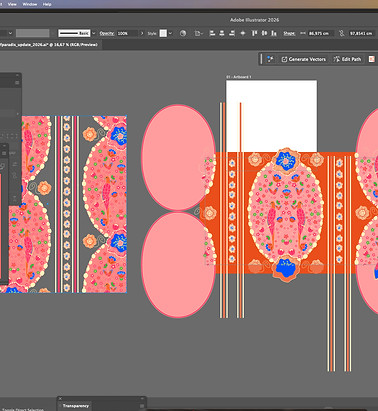Select the document tab ending update_2026.ai
Image resolution: width=378 pixels, height=411 pixels.
point(49,45)
